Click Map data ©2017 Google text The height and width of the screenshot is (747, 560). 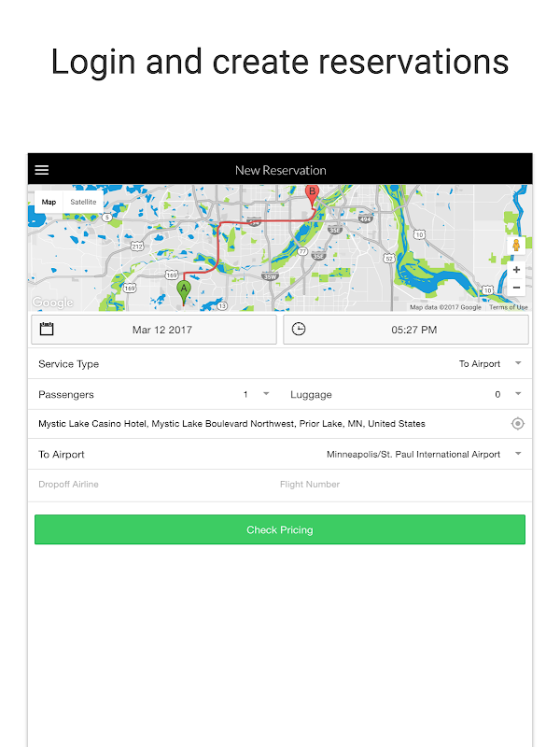446,307
